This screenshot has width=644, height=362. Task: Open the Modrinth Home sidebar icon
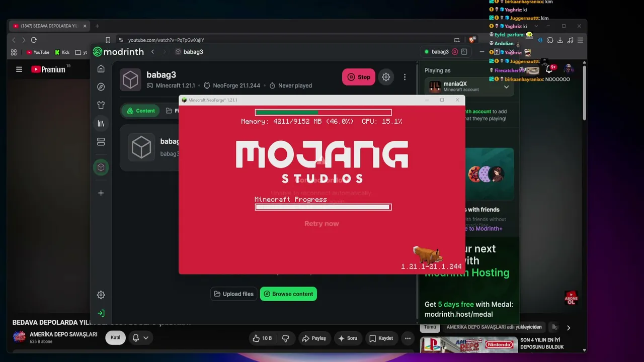(101, 69)
